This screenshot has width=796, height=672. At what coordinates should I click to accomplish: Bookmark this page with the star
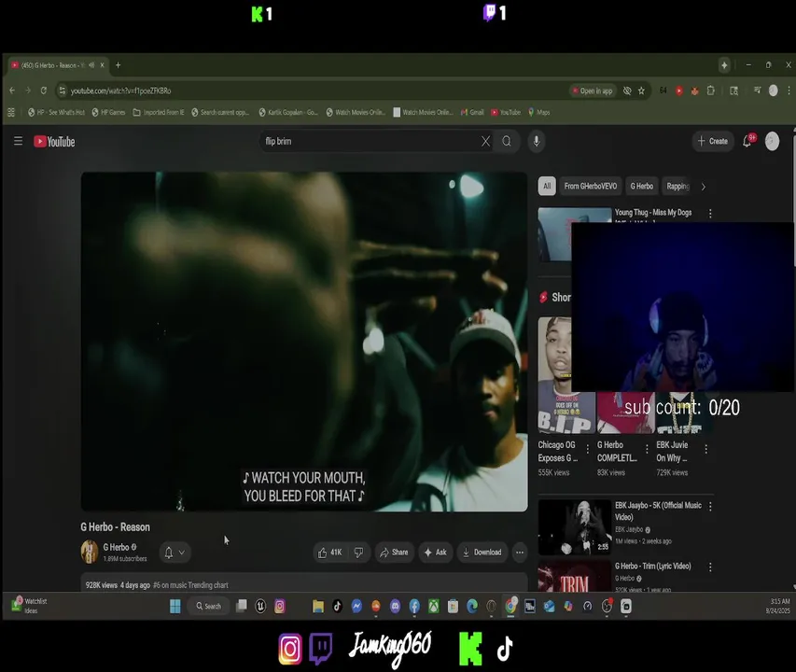click(642, 91)
